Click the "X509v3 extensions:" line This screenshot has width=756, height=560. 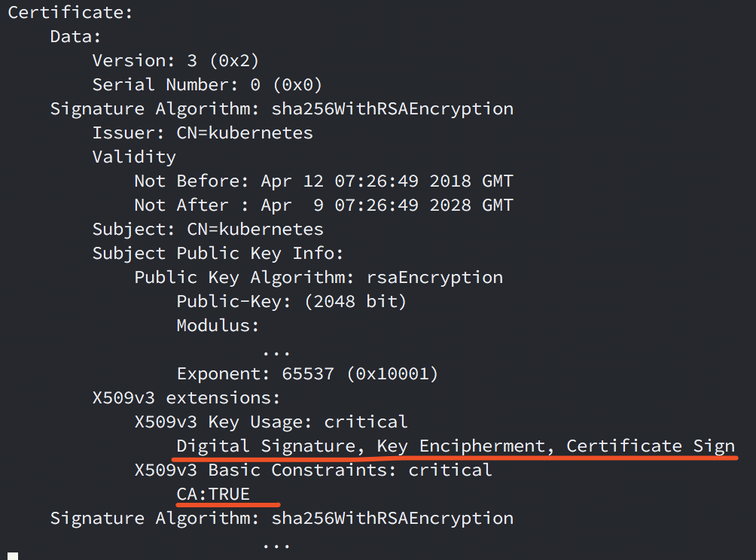tap(186, 397)
